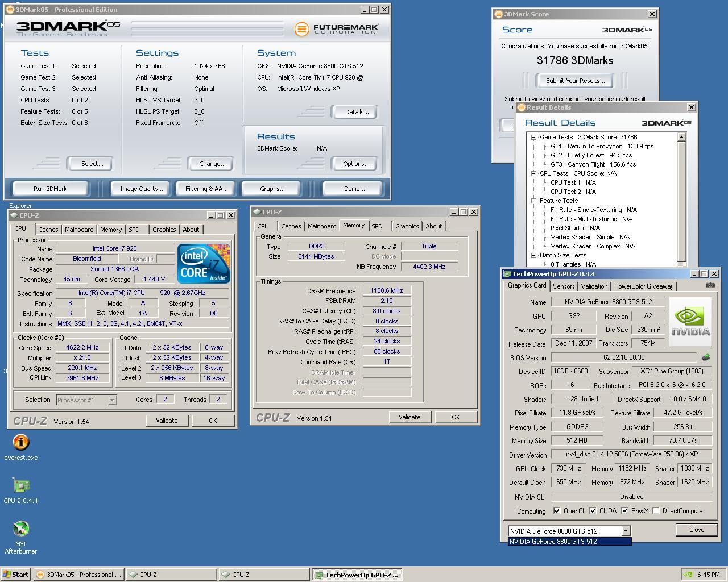Click Validate in left CPU-Z window

167,421
